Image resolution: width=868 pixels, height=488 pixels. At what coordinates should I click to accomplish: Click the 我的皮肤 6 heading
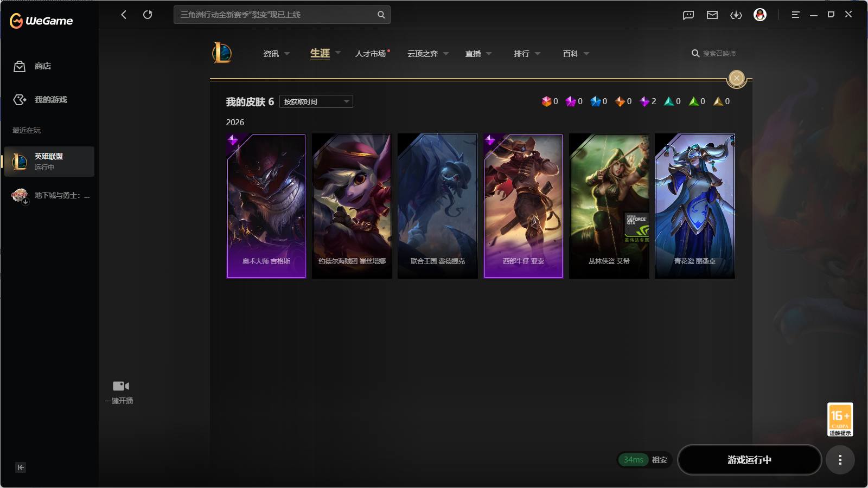coord(250,102)
